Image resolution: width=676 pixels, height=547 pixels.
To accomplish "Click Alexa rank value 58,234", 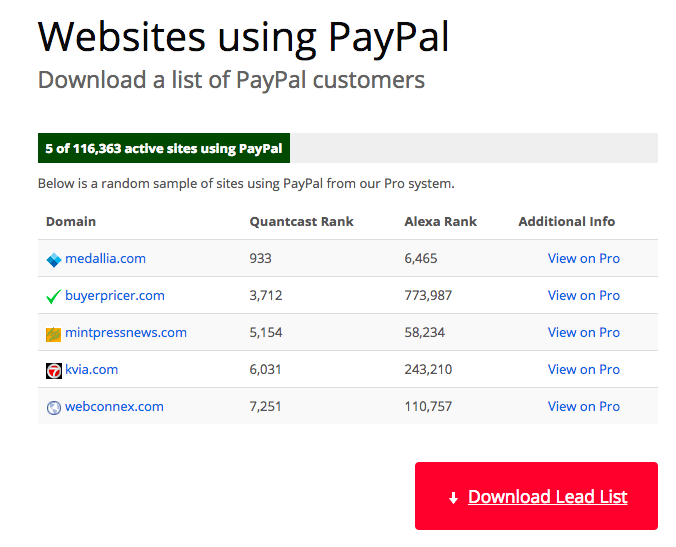I will pyautogui.click(x=424, y=333).
